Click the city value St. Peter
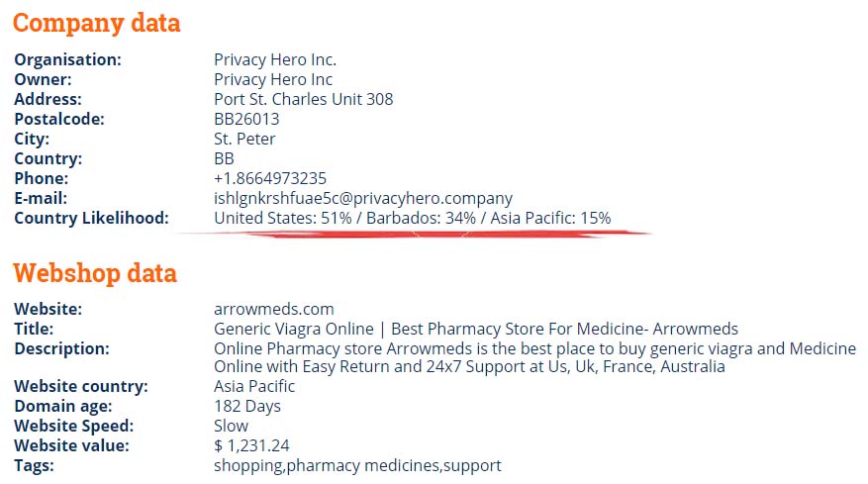The height and width of the screenshot is (484, 868). (244, 139)
